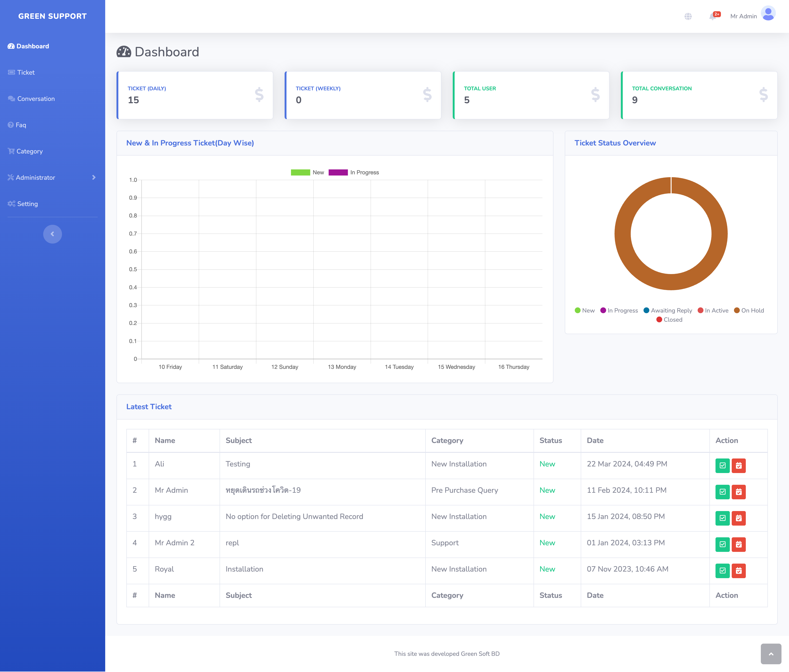789x672 pixels.
Task: Collapse the sidebar with chevron button
Action: click(52, 234)
